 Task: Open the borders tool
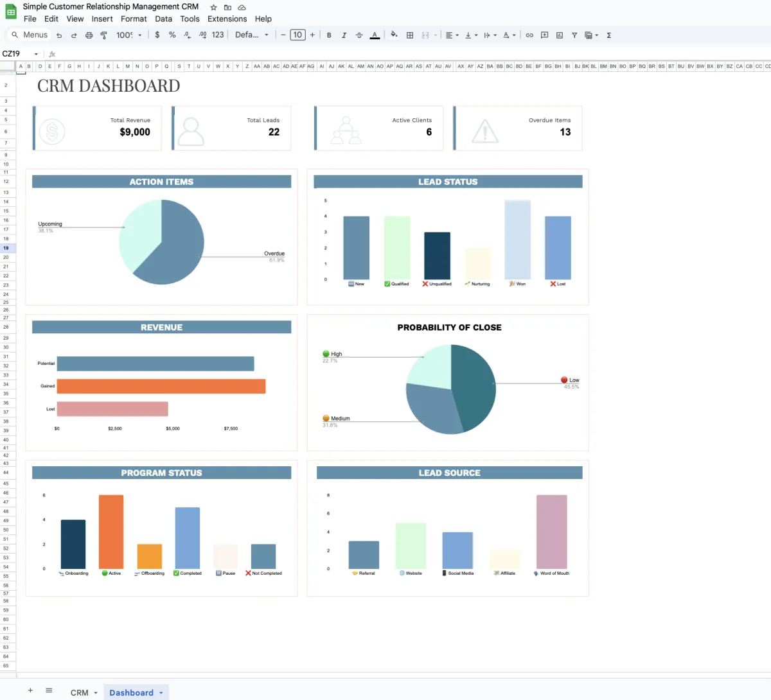click(x=410, y=35)
